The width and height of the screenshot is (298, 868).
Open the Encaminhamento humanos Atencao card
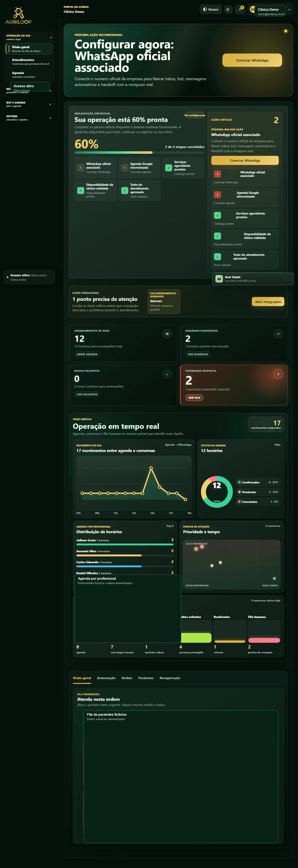[x=164, y=301]
